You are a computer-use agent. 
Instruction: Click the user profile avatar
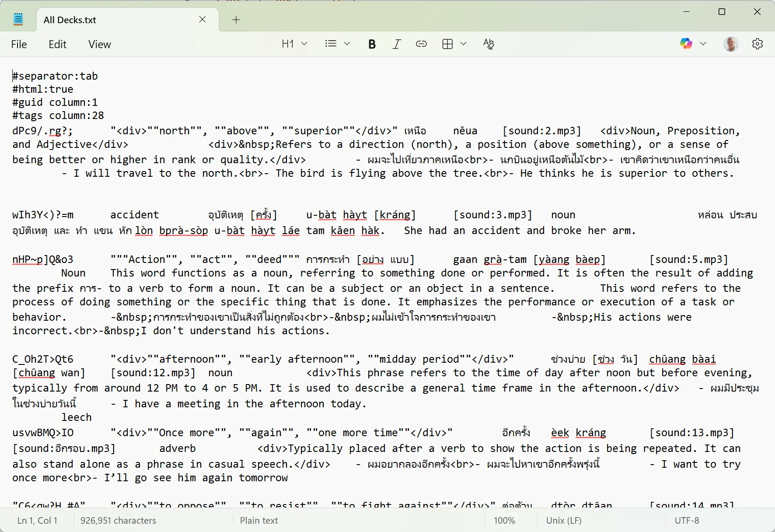point(730,44)
